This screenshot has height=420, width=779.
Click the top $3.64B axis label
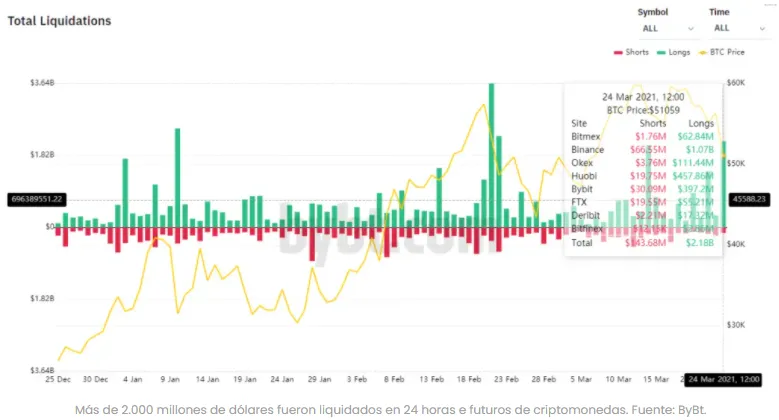click(x=42, y=83)
